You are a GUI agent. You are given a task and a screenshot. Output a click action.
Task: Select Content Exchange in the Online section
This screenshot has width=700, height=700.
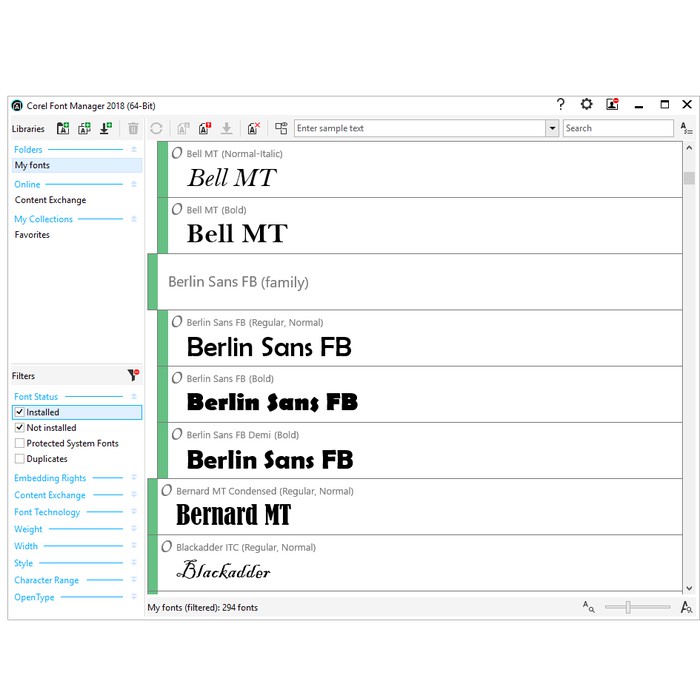pyautogui.click(x=50, y=200)
